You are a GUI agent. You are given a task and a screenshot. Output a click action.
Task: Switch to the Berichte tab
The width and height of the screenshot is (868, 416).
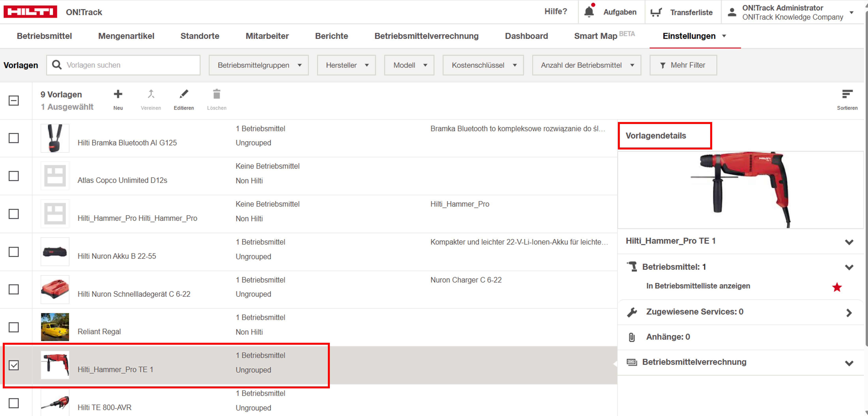pyautogui.click(x=332, y=36)
